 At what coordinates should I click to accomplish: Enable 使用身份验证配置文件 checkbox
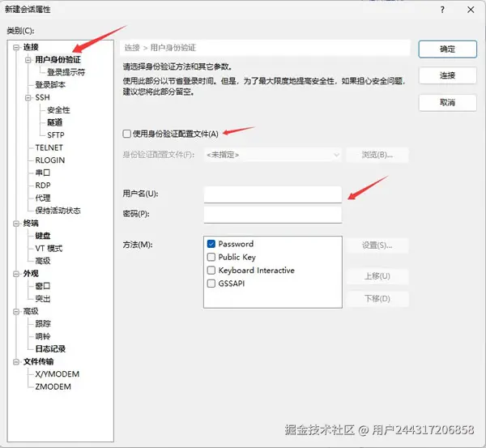[127, 134]
